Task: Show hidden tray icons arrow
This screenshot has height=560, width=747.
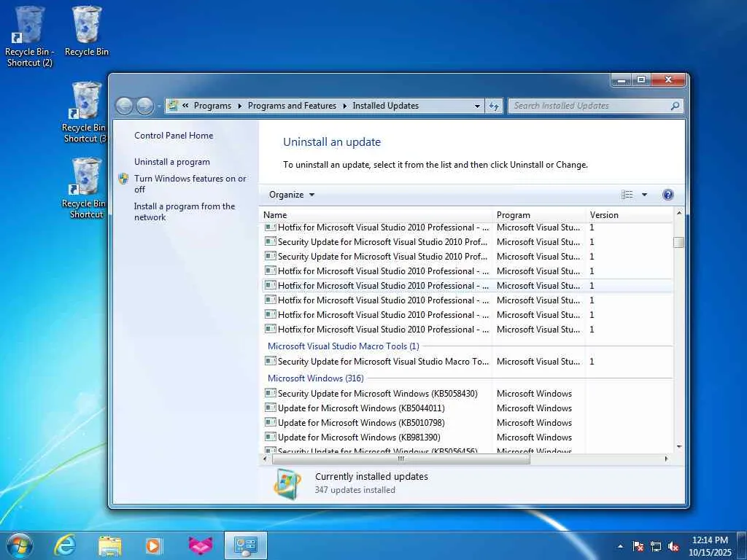Action: point(620,546)
